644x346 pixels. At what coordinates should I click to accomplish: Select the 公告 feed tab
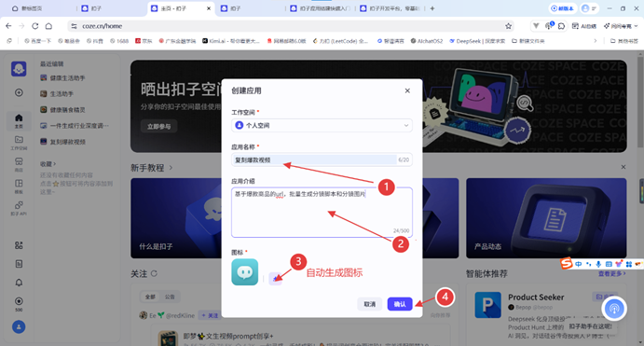point(170,297)
